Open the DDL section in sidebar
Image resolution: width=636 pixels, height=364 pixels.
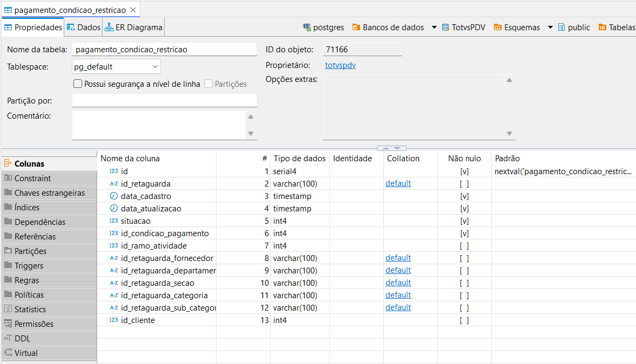pos(22,339)
